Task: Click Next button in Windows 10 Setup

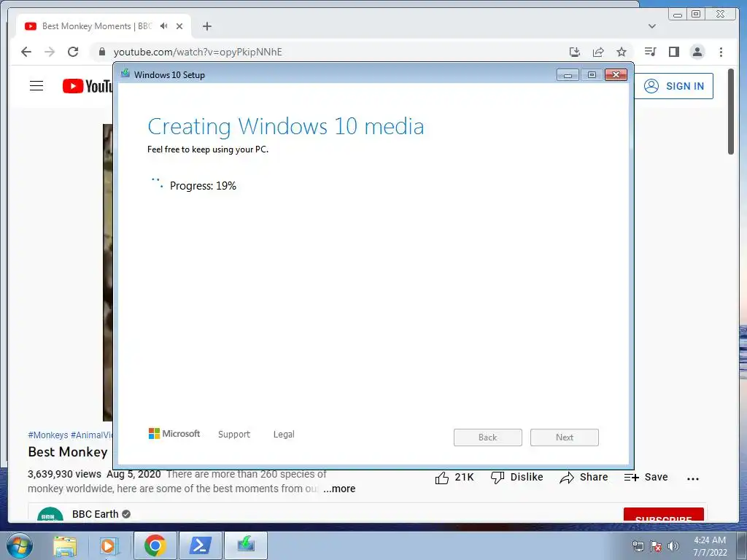Action: (565, 437)
